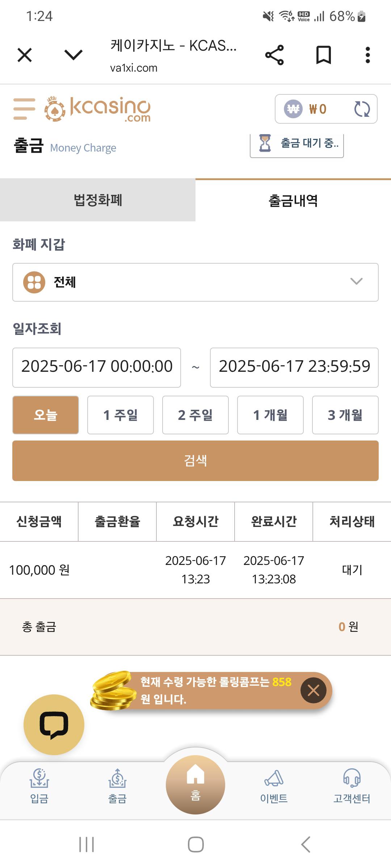Open 고객센터 headset support
The width and height of the screenshot is (391, 868).
352,786
